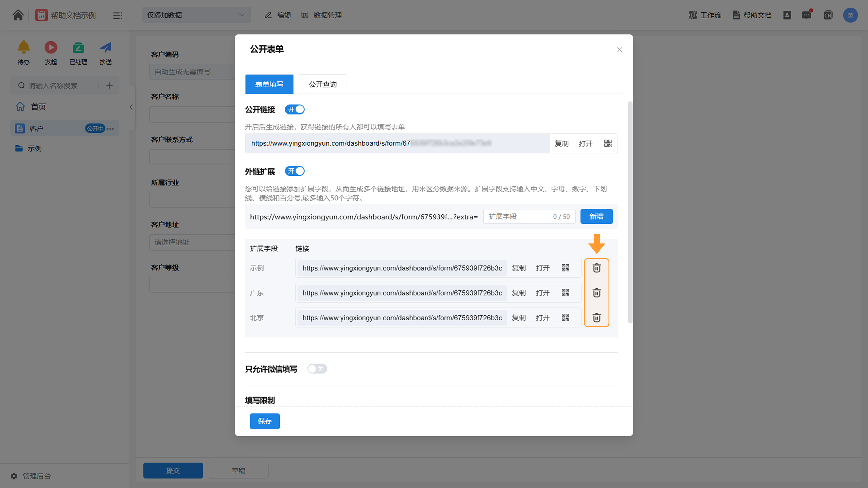Open the 广东 extension link
Screen dimensions: 868x488
pyautogui.click(x=543, y=293)
